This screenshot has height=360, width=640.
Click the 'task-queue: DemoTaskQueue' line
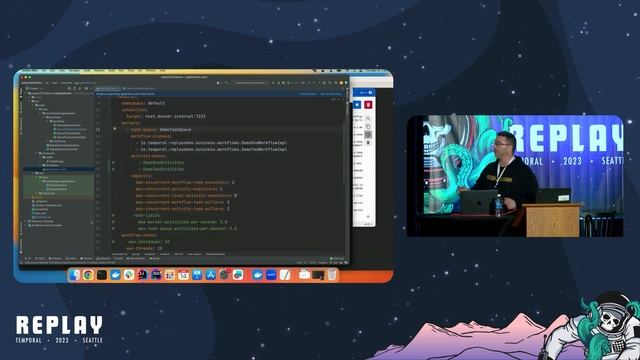point(161,129)
